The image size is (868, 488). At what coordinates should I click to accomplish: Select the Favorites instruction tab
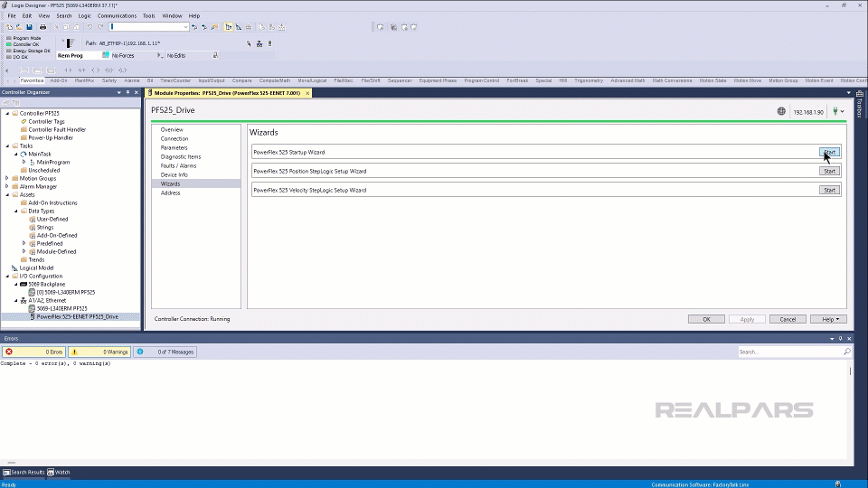[x=32, y=80]
